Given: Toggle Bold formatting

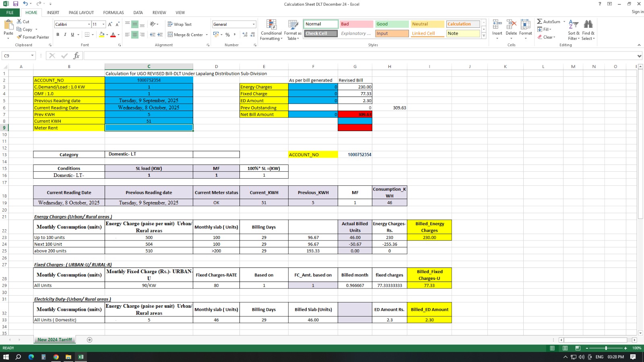Looking at the screenshot, I should coord(58,35).
